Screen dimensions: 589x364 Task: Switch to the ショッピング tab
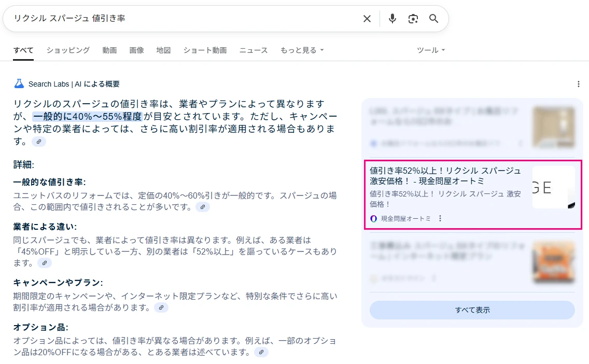pos(68,50)
